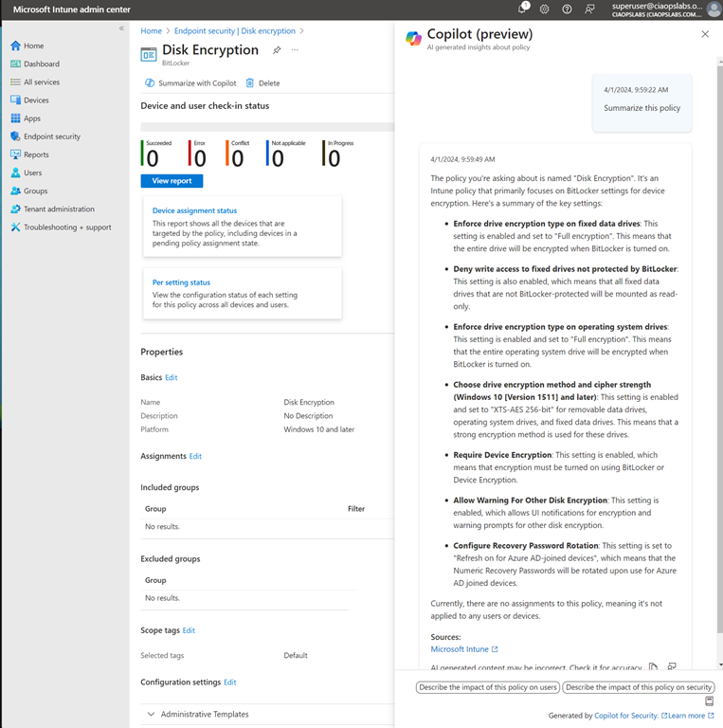Viewport: 723px width, 728px height.
Task: Edit the Assignments section
Action: click(x=195, y=456)
